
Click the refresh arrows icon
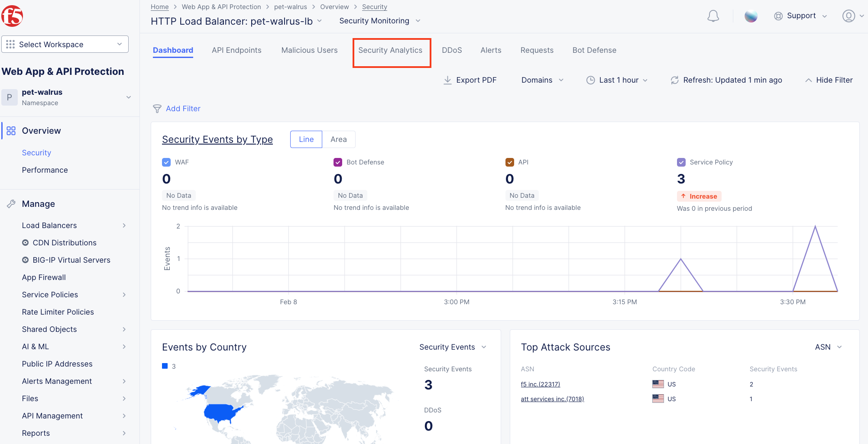[x=674, y=80]
